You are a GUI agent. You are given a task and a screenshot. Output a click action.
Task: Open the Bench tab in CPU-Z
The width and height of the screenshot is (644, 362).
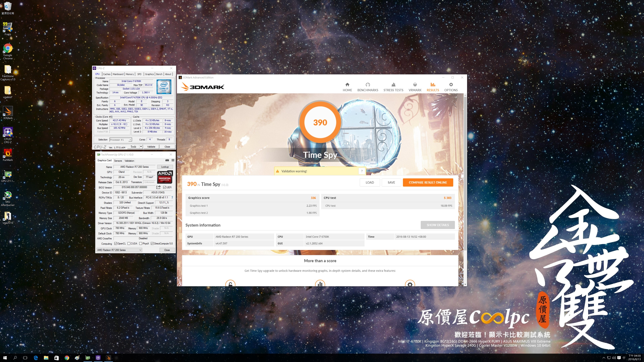pos(159,74)
